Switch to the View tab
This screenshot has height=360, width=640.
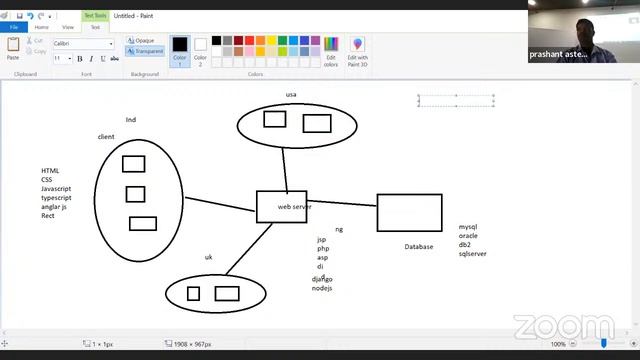coord(68,27)
